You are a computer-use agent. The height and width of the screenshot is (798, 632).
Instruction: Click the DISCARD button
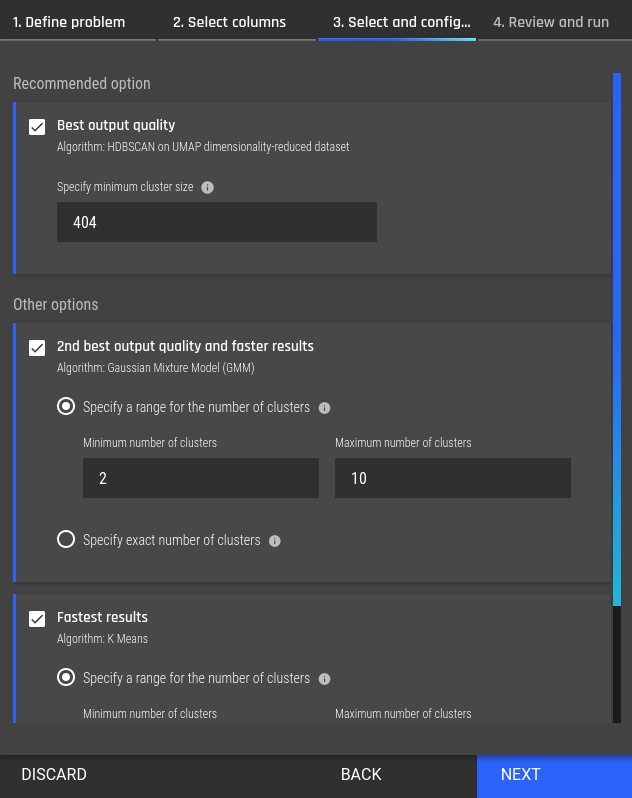pos(54,775)
